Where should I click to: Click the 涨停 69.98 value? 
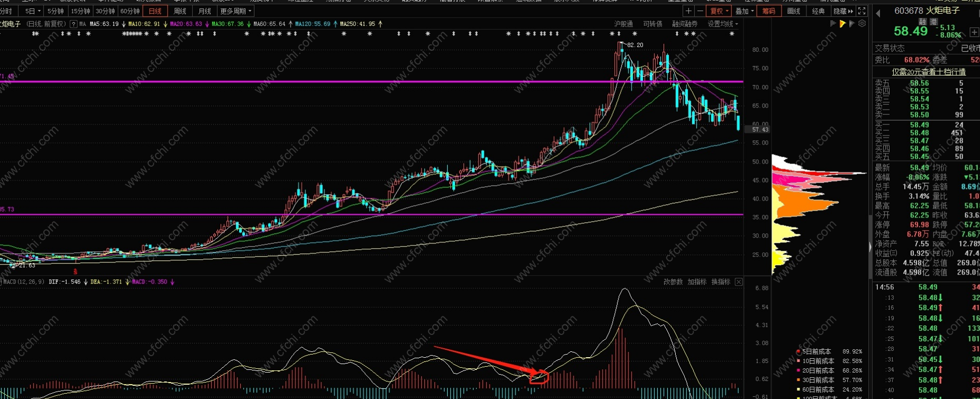(x=920, y=225)
